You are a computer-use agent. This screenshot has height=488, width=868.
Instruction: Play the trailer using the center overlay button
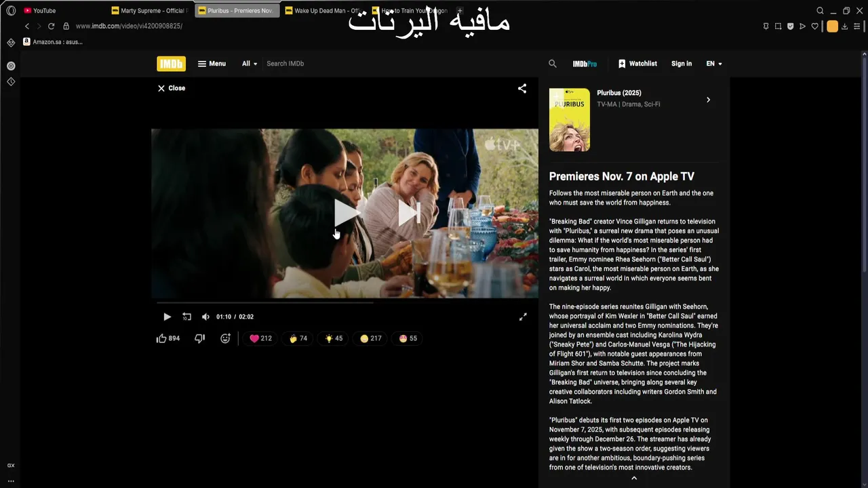pos(347,213)
